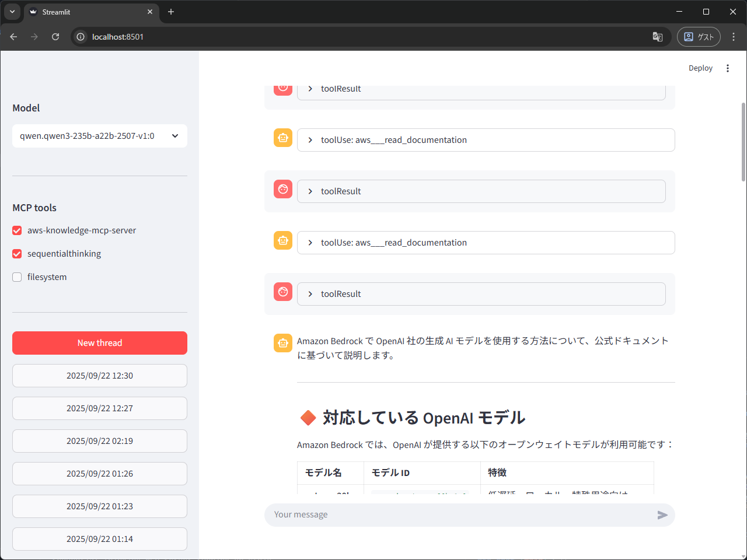Start a New thread

tap(100, 343)
